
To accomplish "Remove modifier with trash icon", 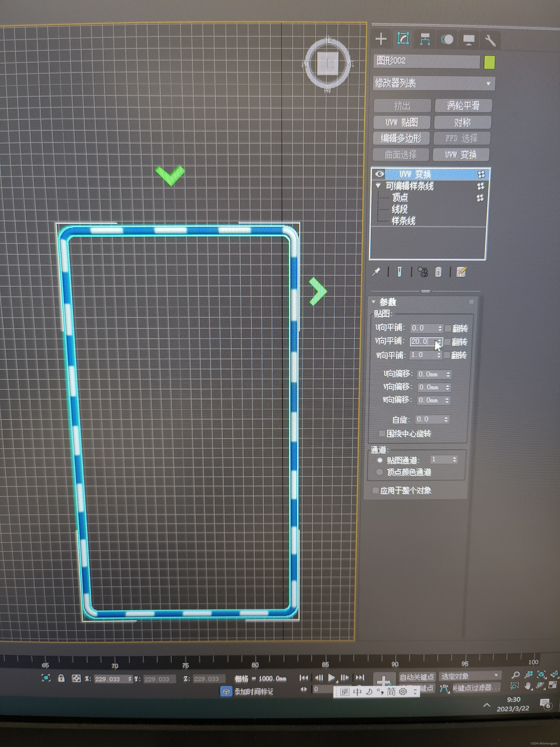I will (438, 272).
